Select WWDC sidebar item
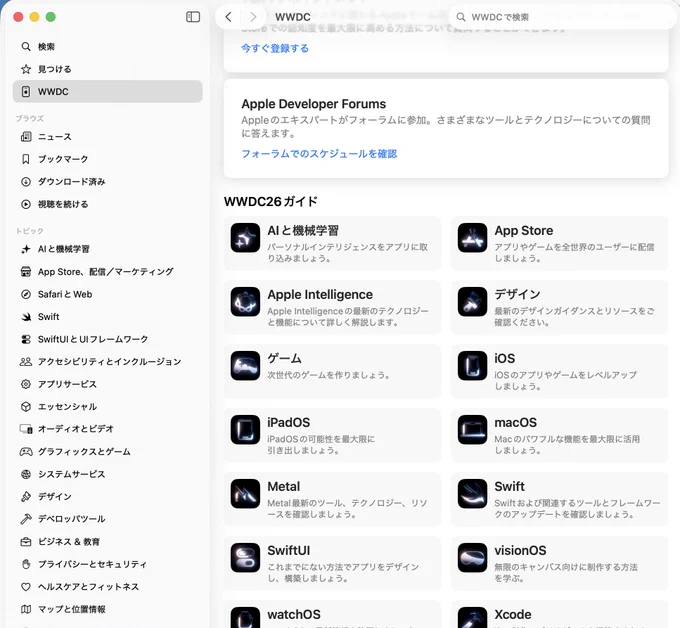The width and height of the screenshot is (680, 628). [108, 92]
